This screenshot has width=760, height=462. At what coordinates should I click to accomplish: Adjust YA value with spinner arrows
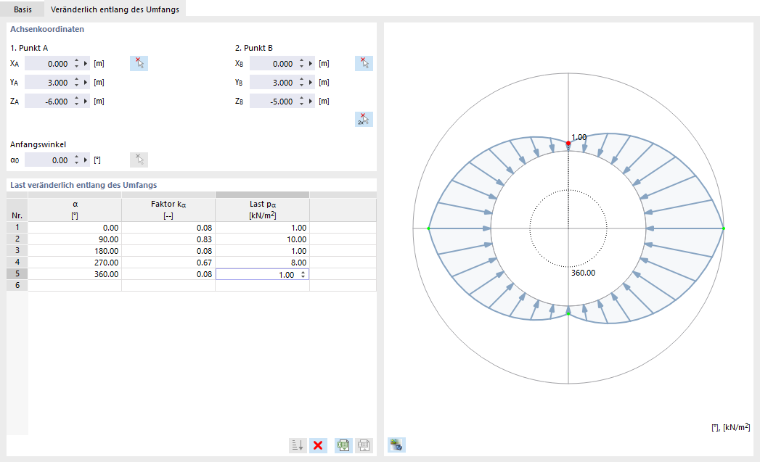(76, 82)
